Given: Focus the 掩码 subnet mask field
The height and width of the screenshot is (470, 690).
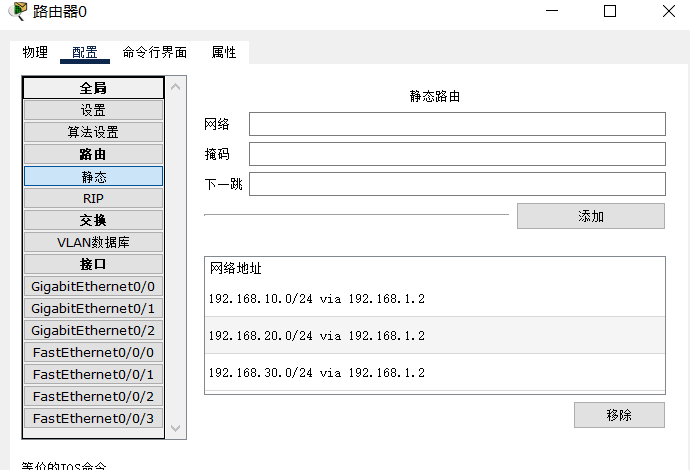Looking at the screenshot, I should (x=457, y=154).
